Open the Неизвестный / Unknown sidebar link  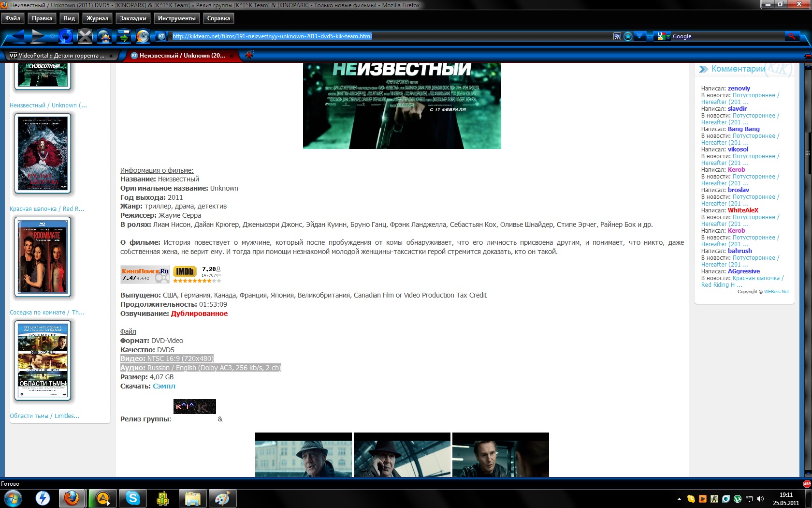click(48, 105)
